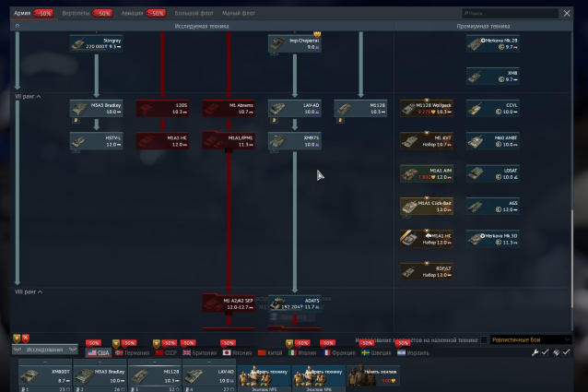This screenshot has height=392, width=588.
Task: Select the XM975 vehicle icon
Action: [294, 141]
